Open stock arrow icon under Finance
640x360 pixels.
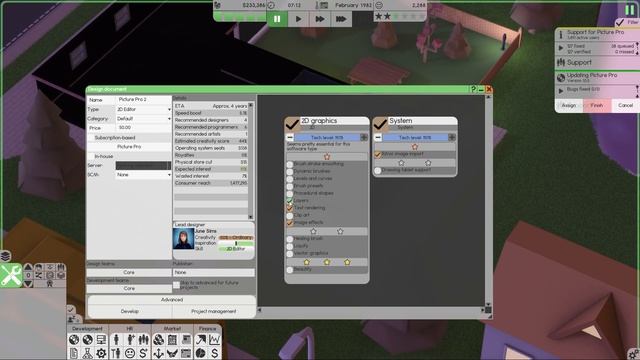[201, 340]
